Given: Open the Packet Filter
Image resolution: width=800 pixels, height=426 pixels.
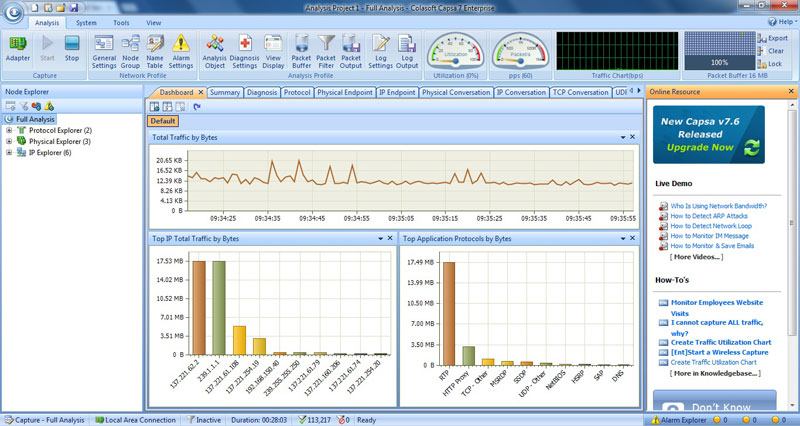Looking at the screenshot, I should (326, 52).
